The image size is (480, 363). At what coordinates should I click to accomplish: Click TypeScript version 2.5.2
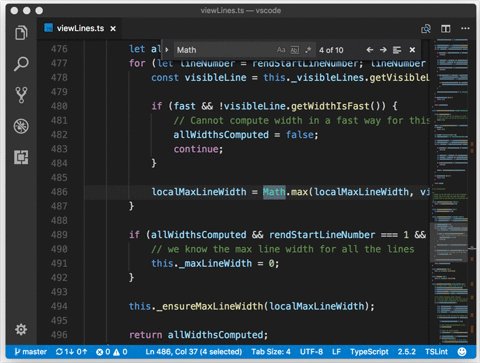(407, 352)
